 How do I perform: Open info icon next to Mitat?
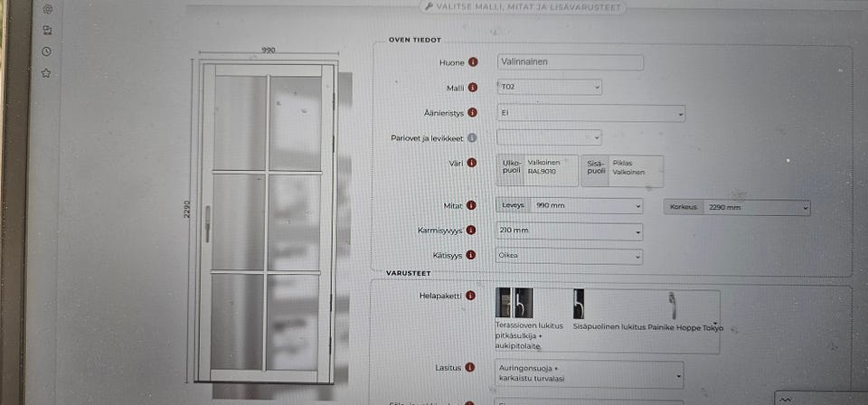(471, 205)
